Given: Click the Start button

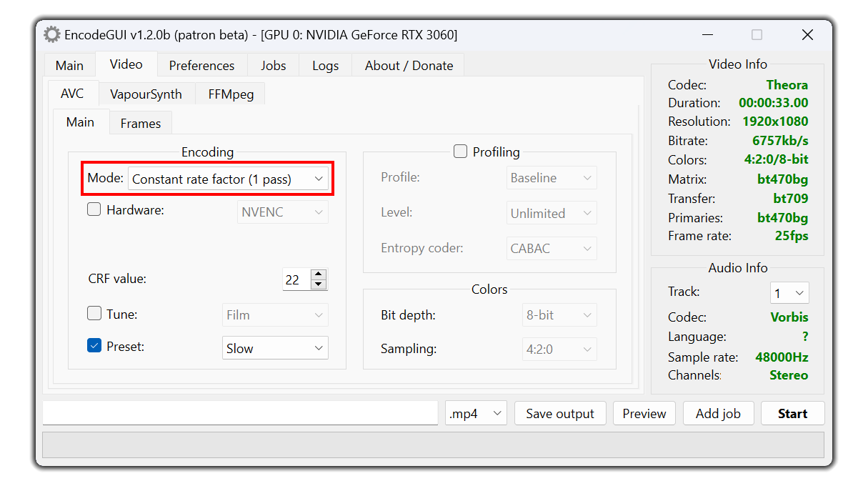Looking at the screenshot, I should [x=792, y=413].
